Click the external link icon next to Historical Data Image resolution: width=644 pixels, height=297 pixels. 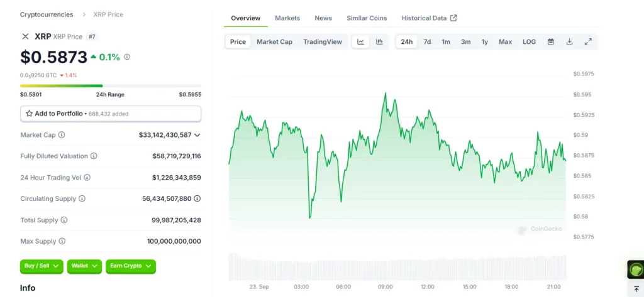tap(453, 18)
